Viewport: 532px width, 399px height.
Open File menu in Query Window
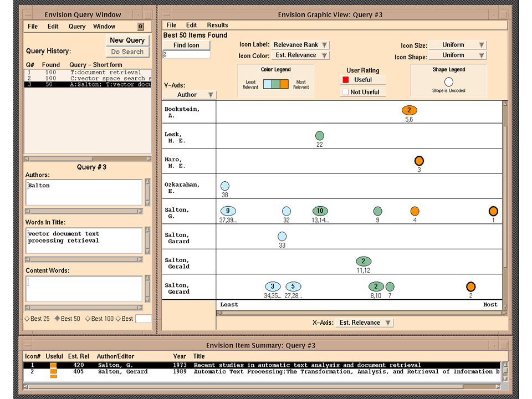[33, 27]
